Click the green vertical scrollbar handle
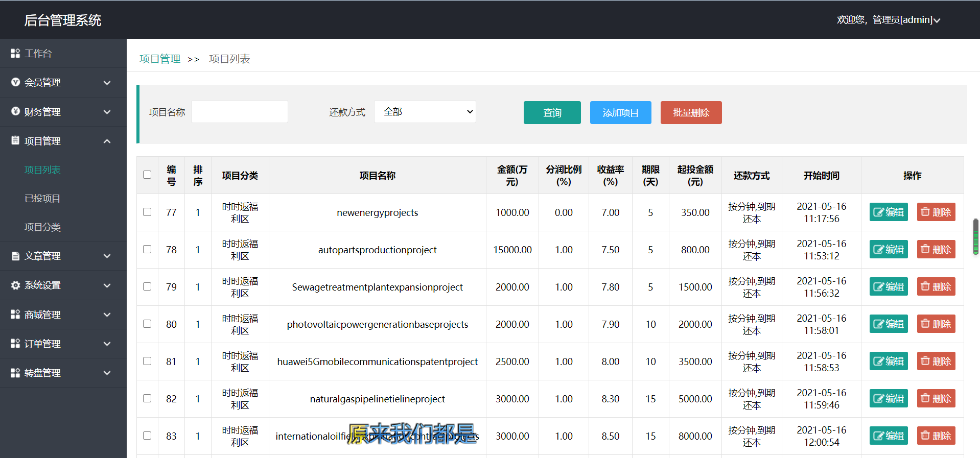Screen dimensions: 980x458 point(975,236)
